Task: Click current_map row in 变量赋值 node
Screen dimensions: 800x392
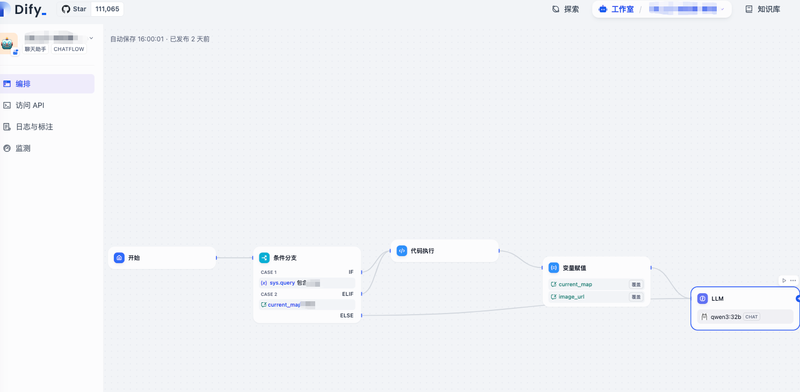Action: (596, 284)
